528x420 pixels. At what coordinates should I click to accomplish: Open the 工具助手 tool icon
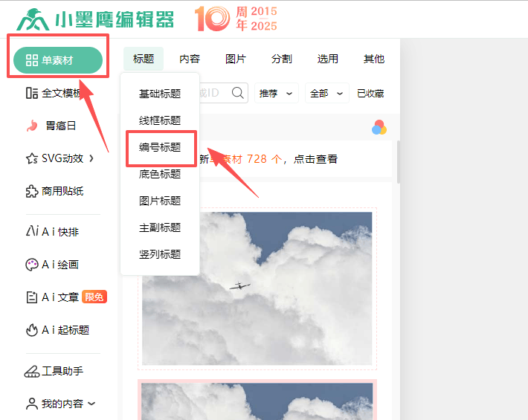pos(31,371)
